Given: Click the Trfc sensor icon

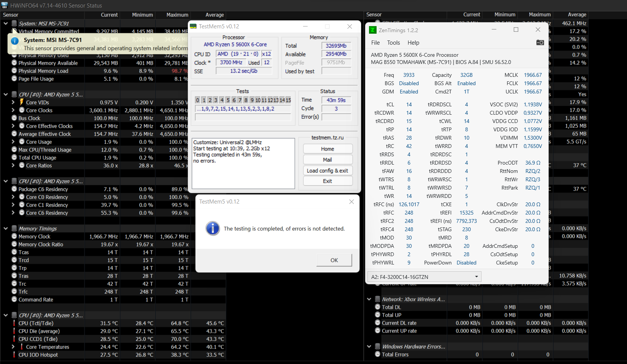Looking at the screenshot, I should coord(14,291).
